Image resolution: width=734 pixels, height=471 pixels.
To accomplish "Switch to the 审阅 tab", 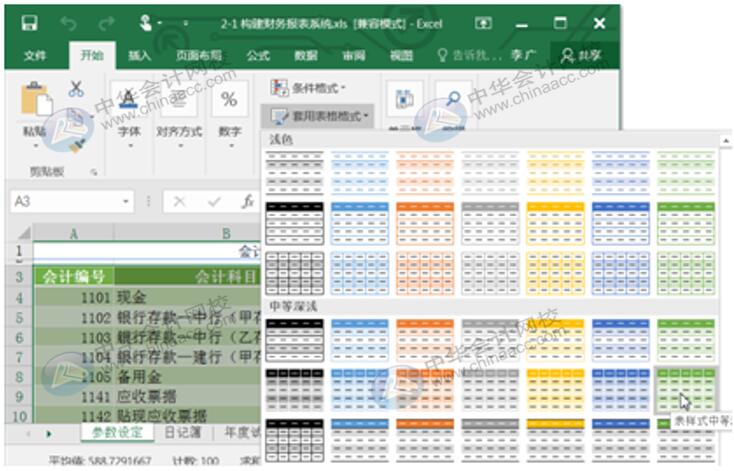I will tap(353, 56).
